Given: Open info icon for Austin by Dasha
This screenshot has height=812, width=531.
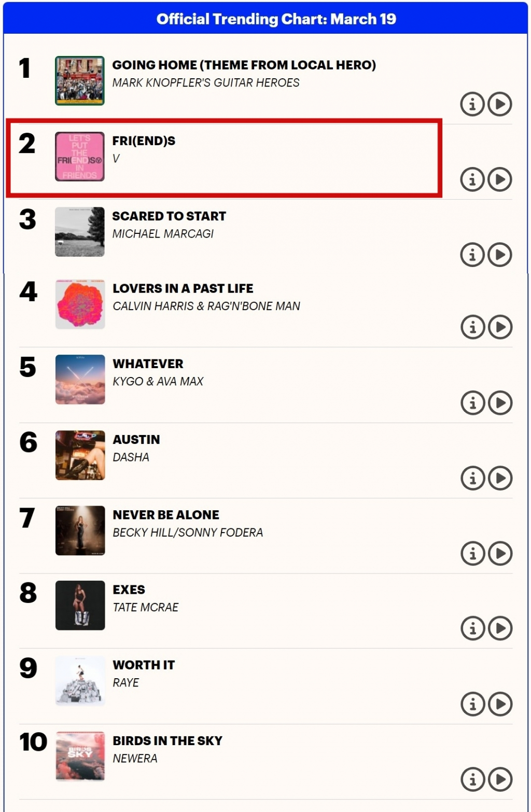Looking at the screenshot, I should tap(473, 478).
